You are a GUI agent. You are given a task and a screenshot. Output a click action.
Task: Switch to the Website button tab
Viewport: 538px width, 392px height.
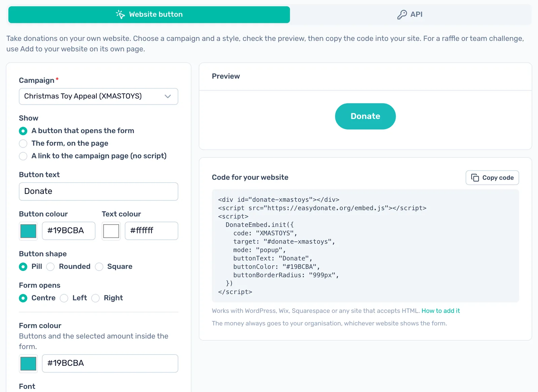149,14
